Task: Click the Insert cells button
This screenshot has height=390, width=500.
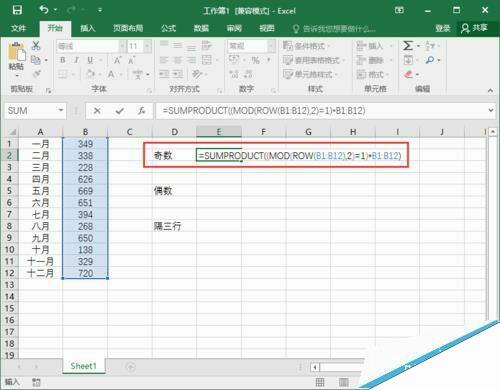Action: click(374, 46)
